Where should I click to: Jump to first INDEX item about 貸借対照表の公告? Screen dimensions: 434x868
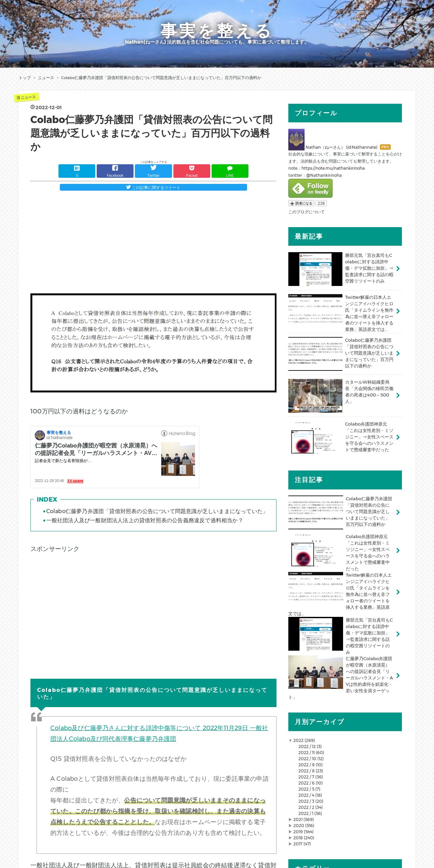pos(157,511)
